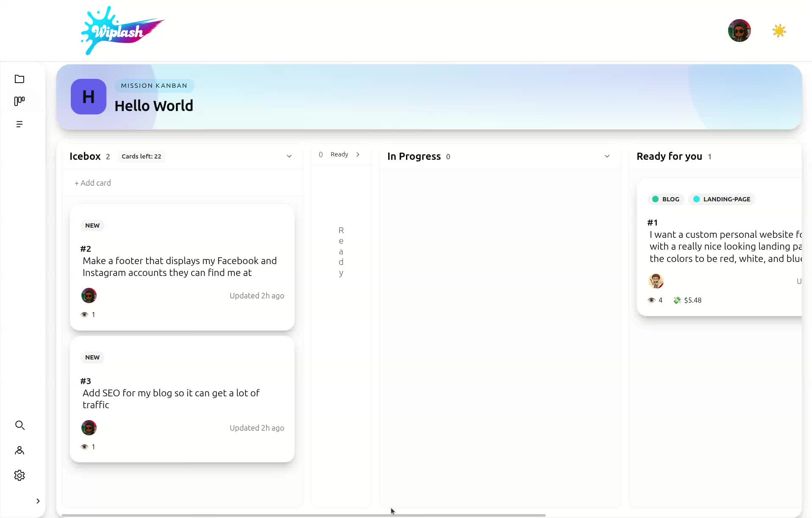Click the eye view counter on card #2
812x518 pixels.
tap(84, 315)
